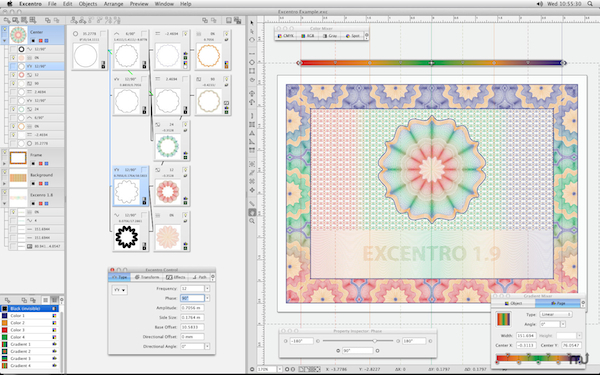Open the Directional Angle dropdown arrow

(x=207, y=346)
